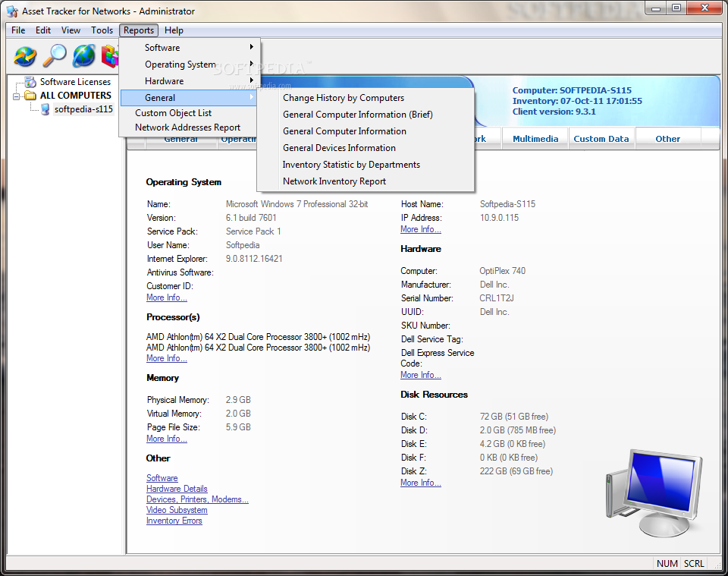The width and height of the screenshot is (728, 576).
Task: Open More Info under Hardware section
Action: tap(421, 376)
